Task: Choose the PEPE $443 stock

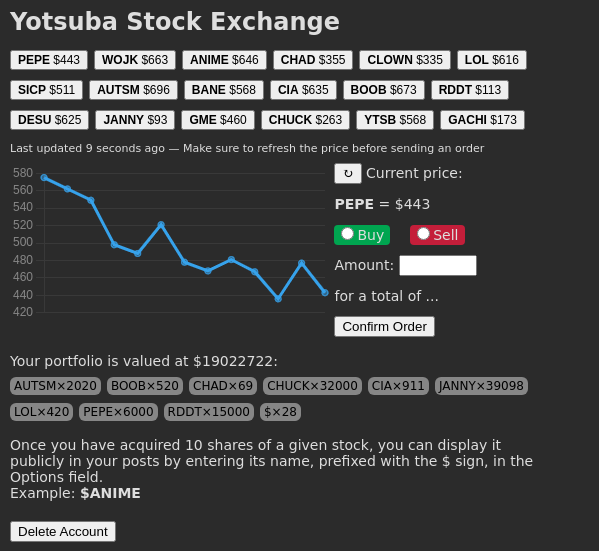Action: [49, 60]
